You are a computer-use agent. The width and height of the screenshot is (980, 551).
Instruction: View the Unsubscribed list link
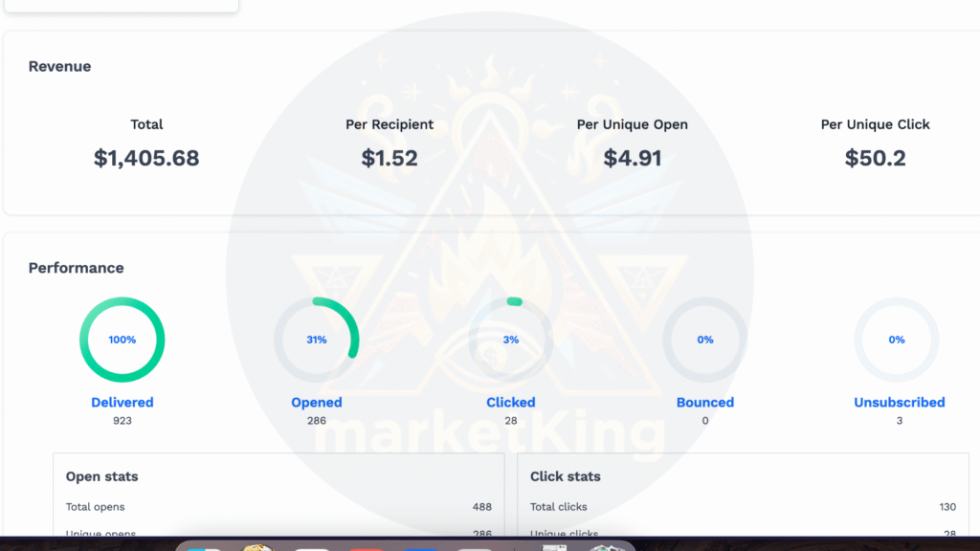tap(900, 403)
